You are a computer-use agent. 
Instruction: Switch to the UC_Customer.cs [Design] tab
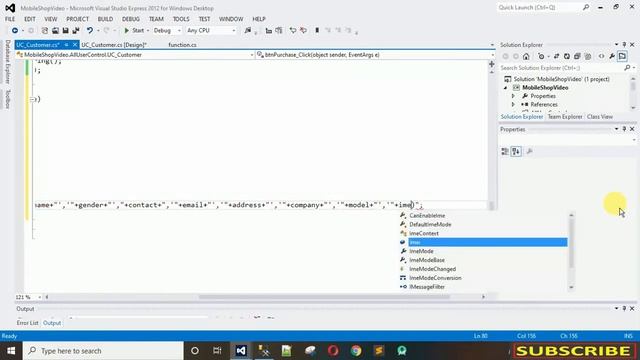tap(114, 45)
